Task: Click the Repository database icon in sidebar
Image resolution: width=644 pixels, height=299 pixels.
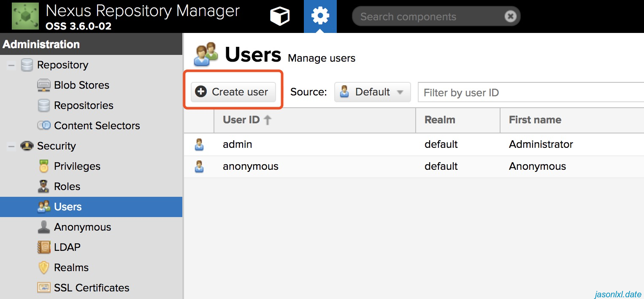Action: [x=27, y=65]
